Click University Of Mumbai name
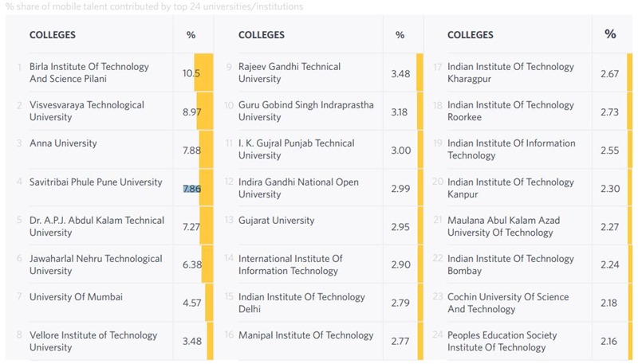Image resolution: width=638 pixels, height=364 pixels. (x=76, y=297)
